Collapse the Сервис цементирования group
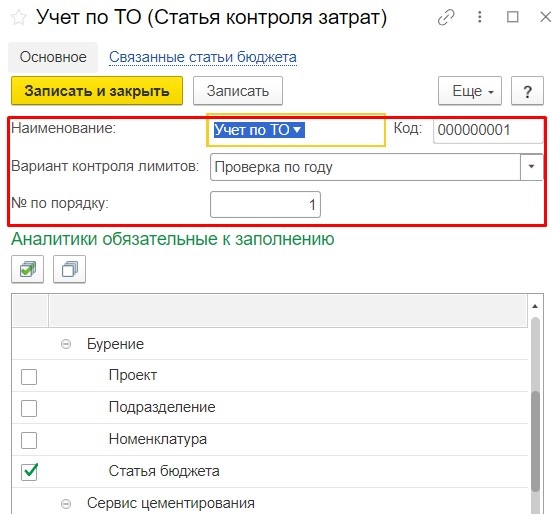The image size is (553, 515). coord(66,504)
